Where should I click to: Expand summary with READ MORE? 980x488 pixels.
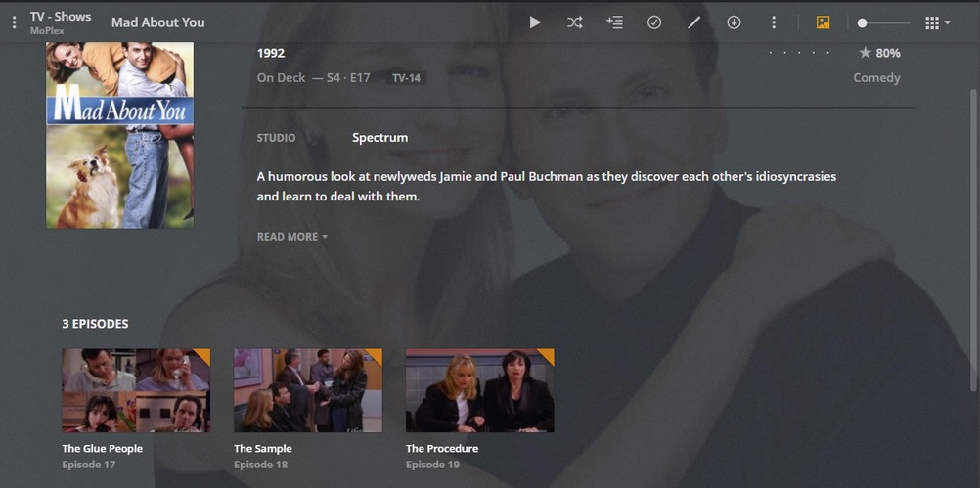point(292,237)
